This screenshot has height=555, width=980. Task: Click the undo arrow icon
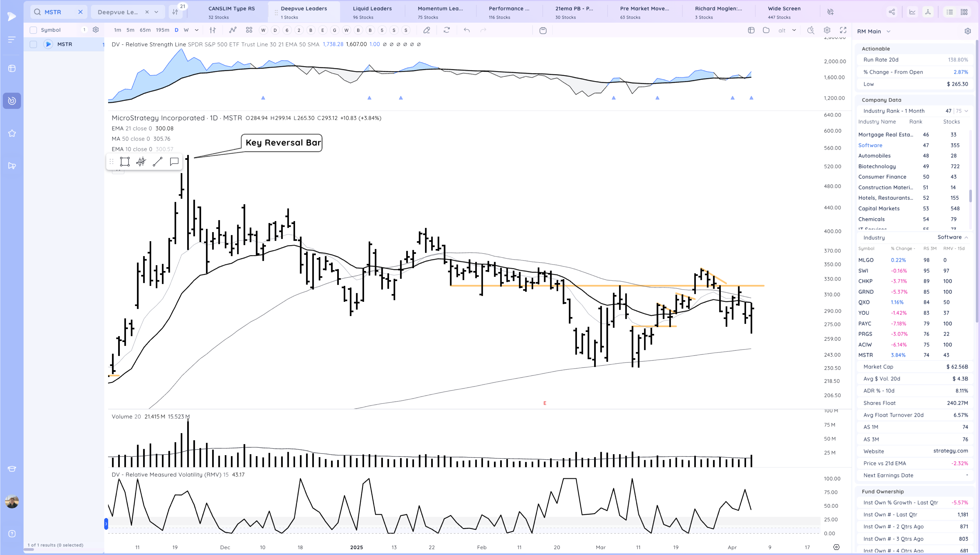[466, 30]
